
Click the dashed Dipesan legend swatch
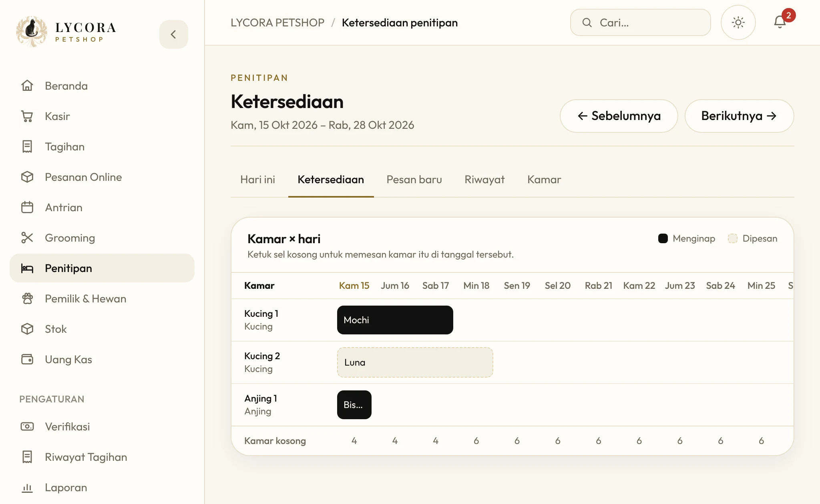click(x=733, y=238)
